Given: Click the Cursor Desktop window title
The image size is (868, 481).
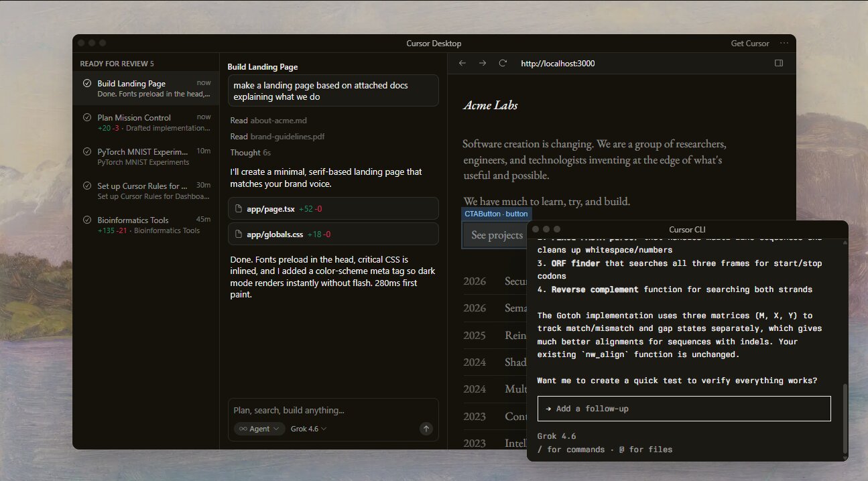Looking at the screenshot, I should coord(434,44).
